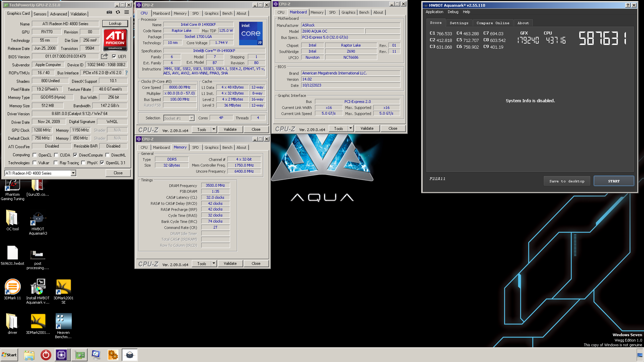Click START button in Aquamark
Image resolution: width=644 pixels, height=362 pixels.
(x=614, y=181)
